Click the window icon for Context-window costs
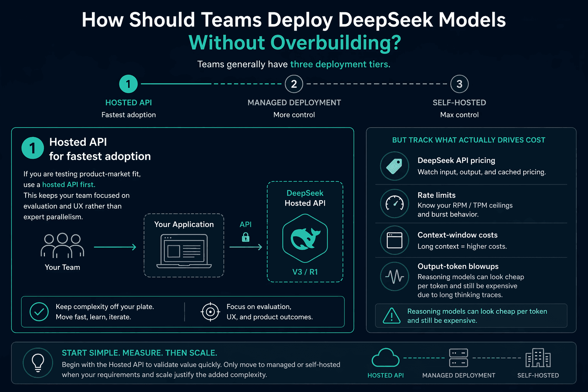Image resolution: width=588 pixels, height=392 pixels. [394, 240]
